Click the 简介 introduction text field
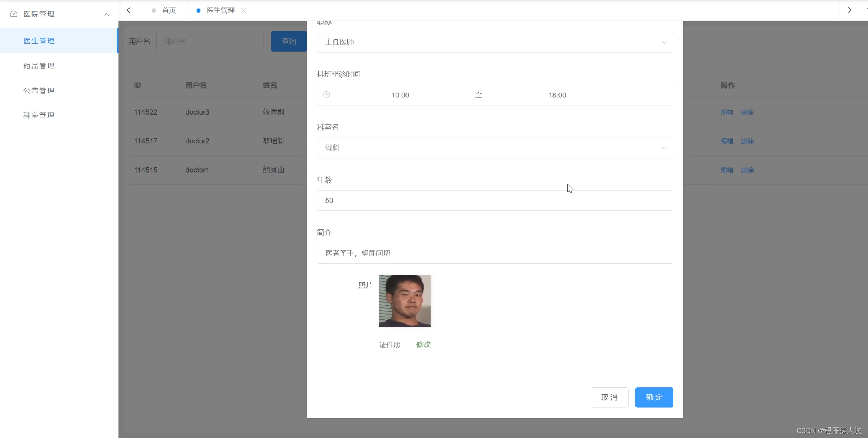The height and width of the screenshot is (438, 868). [494, 253]
